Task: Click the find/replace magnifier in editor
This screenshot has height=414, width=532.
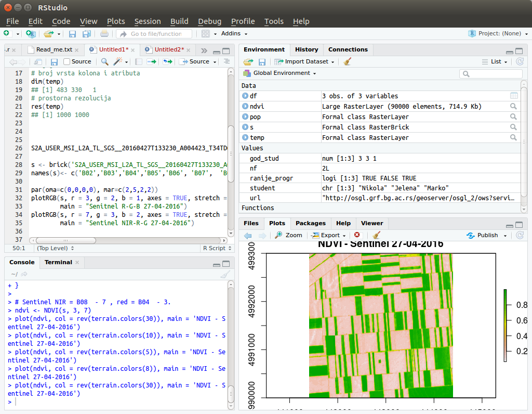Action: (x=104, y=61)
